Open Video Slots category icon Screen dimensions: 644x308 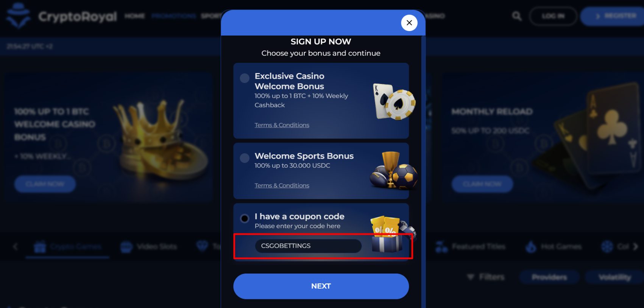pyautogui.click(x=126, y=247)
